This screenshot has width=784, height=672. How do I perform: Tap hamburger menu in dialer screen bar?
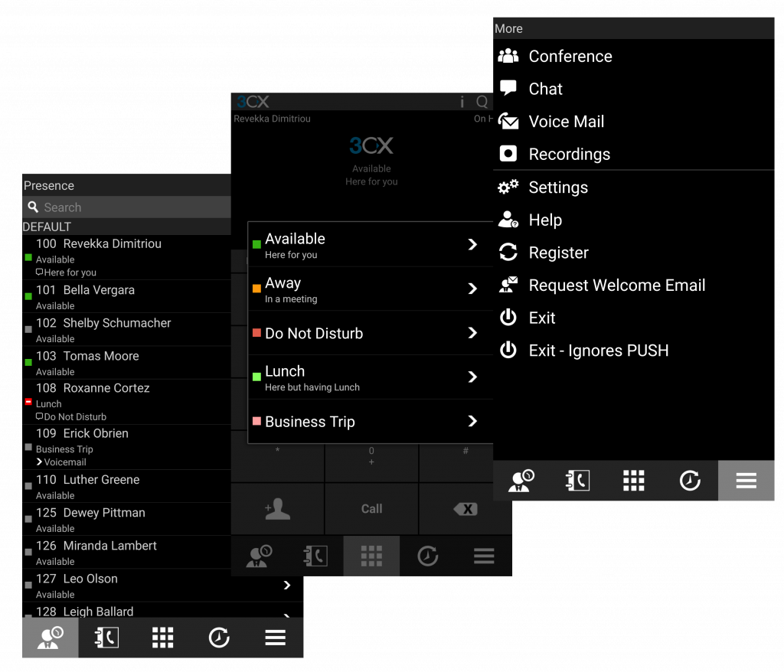(x=484, y=556)
